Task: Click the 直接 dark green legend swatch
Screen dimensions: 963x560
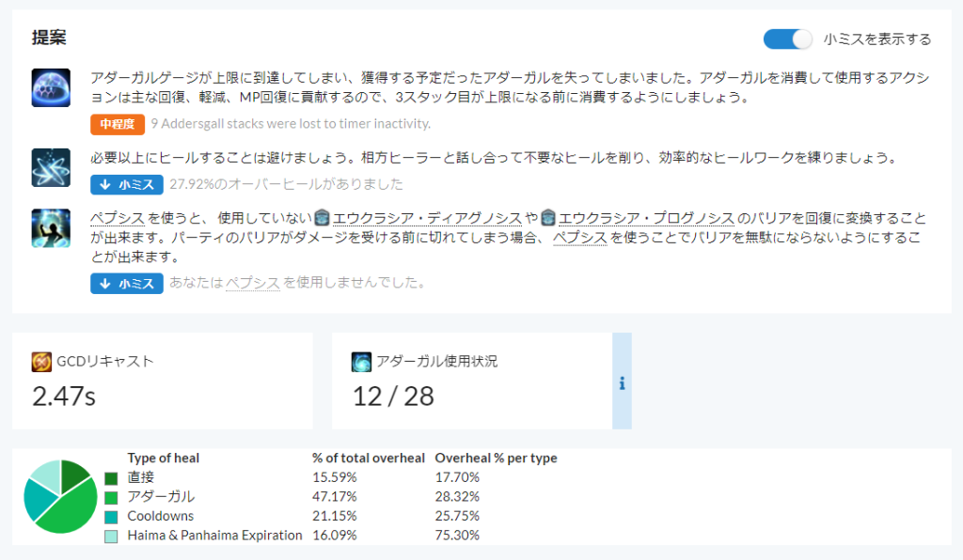Action: tap(111, 478)
